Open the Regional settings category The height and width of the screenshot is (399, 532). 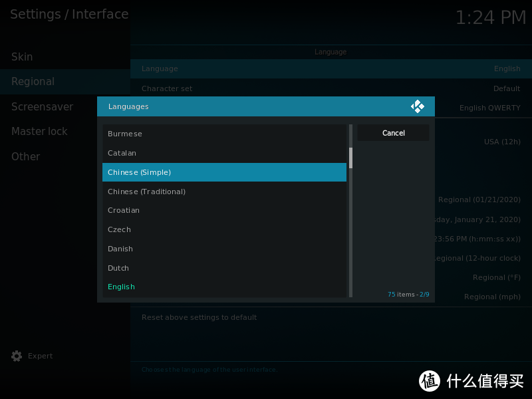point(65,81)
